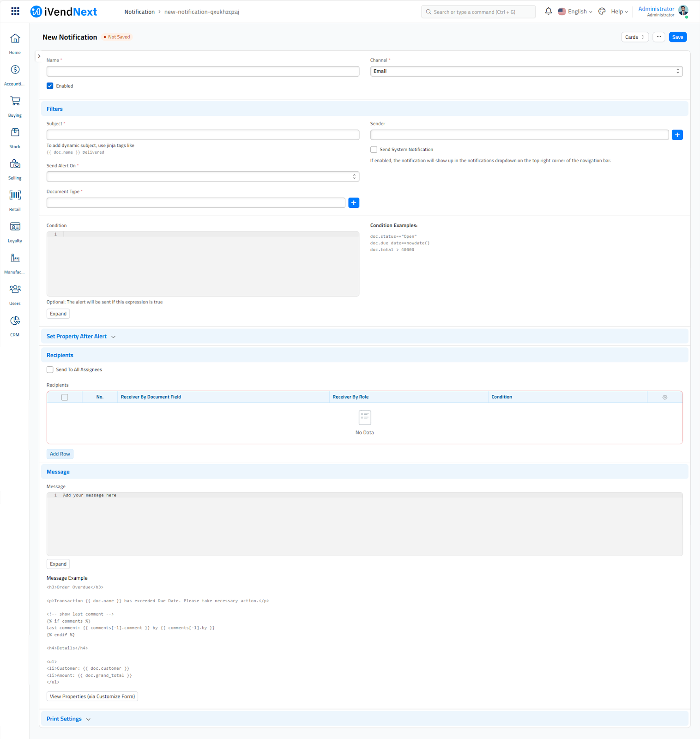700x739 pixels.
Task: Open the Accounting module in sidebar
Action: pyautogui.click(x=15, y=70)
